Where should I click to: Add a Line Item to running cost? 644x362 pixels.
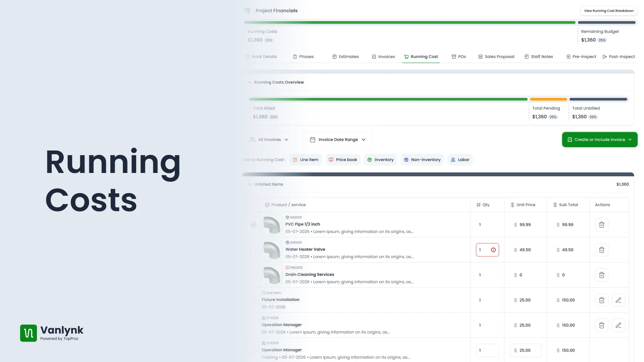[306, 160]
